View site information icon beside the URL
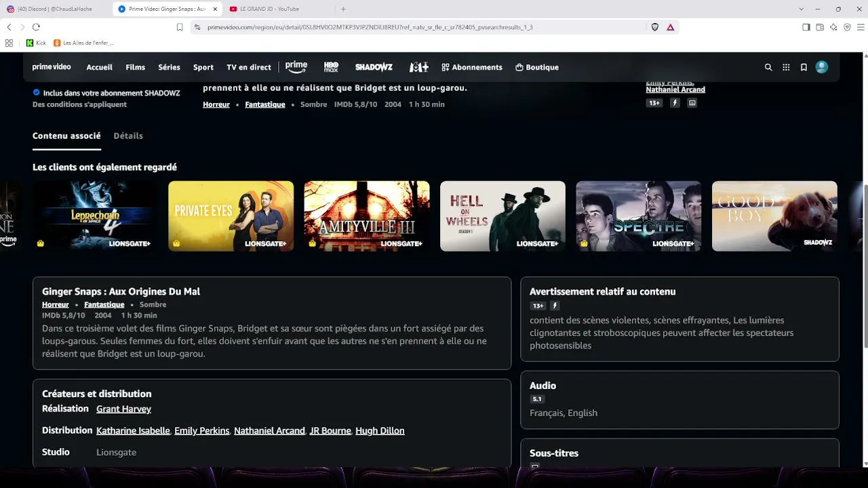The width and height of the screenshot is (868, 488). pos(197,27)
